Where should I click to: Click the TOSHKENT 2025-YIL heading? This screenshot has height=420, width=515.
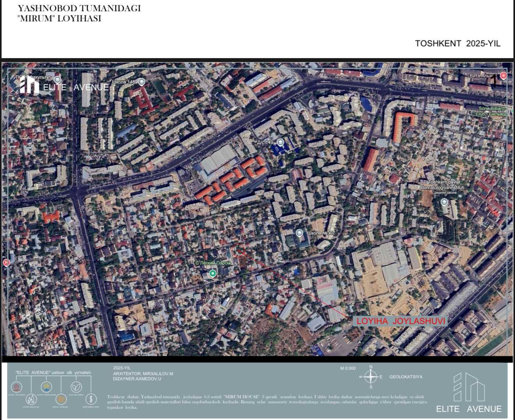pyautogui.click(x=458, y=43)
